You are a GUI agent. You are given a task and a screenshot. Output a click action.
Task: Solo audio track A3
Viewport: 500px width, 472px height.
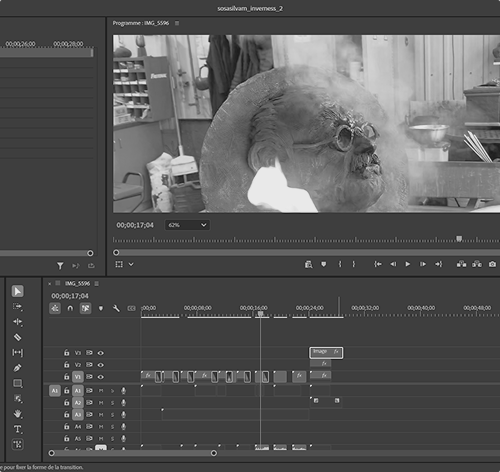point(112,415)
